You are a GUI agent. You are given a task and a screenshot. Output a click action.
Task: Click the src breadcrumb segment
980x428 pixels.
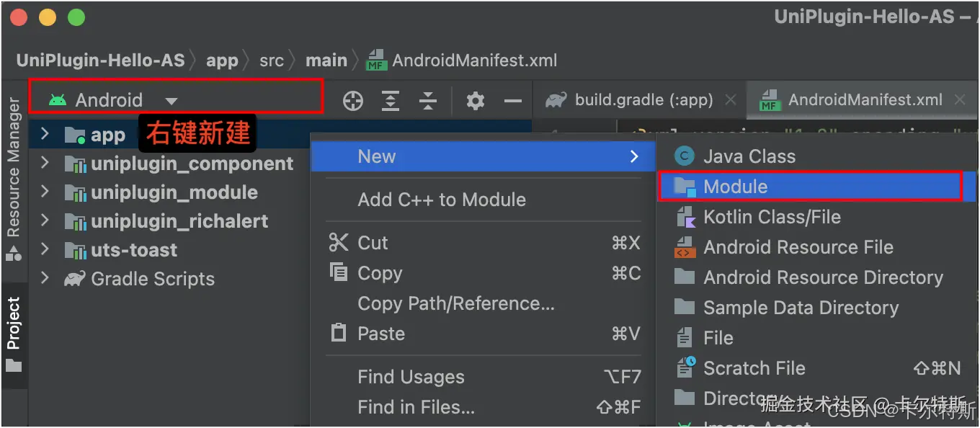click(x=272, y=61)
